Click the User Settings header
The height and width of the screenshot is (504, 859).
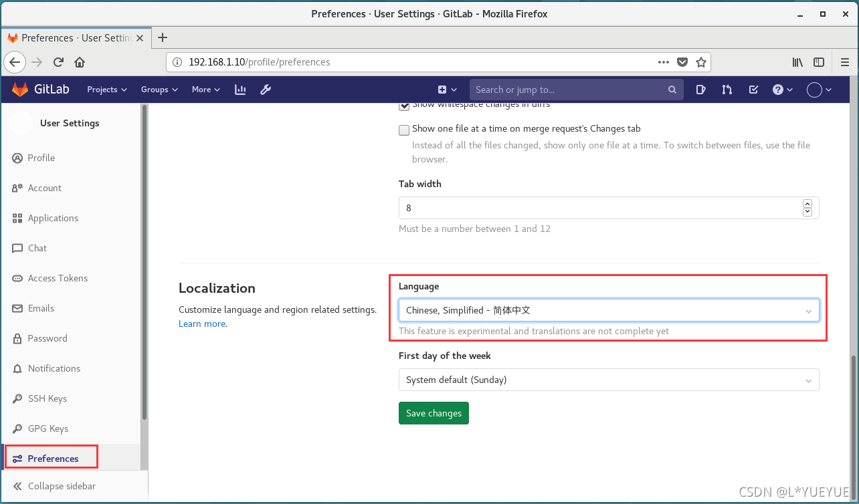[70, 123]
